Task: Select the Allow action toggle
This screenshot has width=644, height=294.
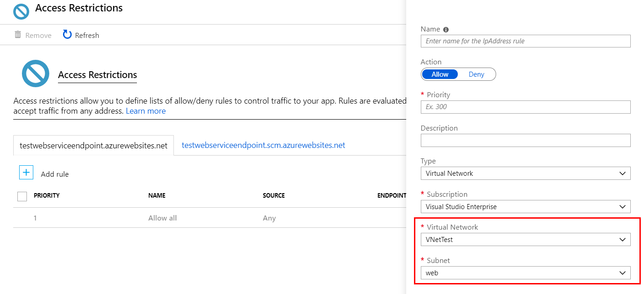Action: click(440, 74)
